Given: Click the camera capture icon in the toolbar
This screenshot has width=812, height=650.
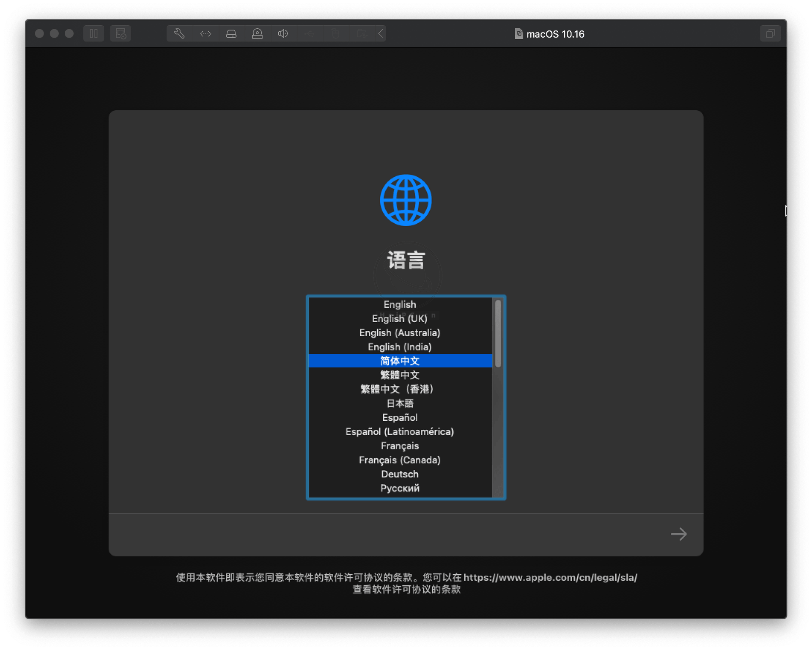Looking at the screenshot, I should (258, 33).
